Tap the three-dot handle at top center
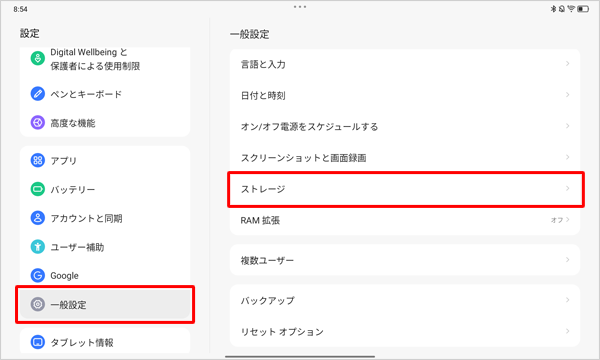Screen dimensions: 600x360 [300, 7]
